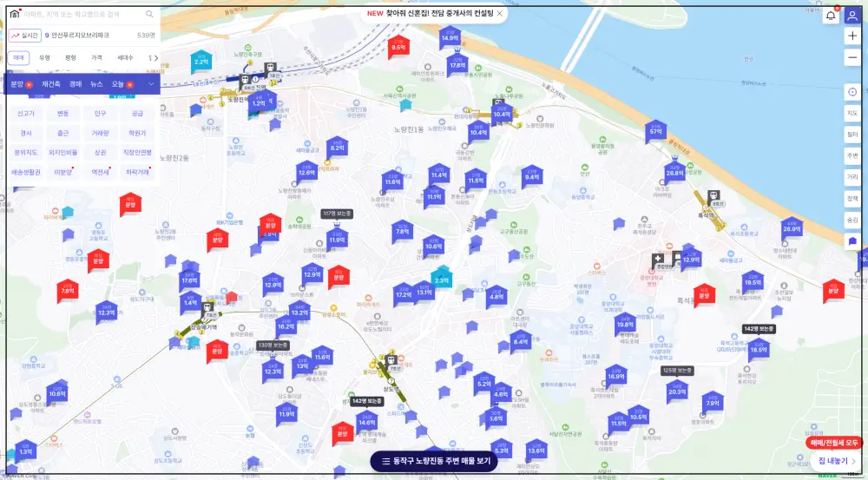The image size is (868, 480).
Task: Switch to the 재건축 tab
Action: pyautogui.click(x=51, y=84)
